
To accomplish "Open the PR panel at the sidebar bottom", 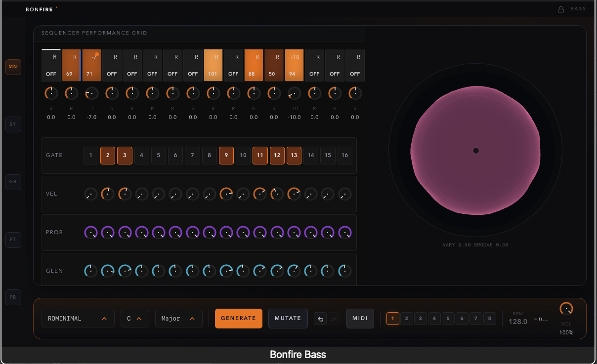I will pos(13,297).
